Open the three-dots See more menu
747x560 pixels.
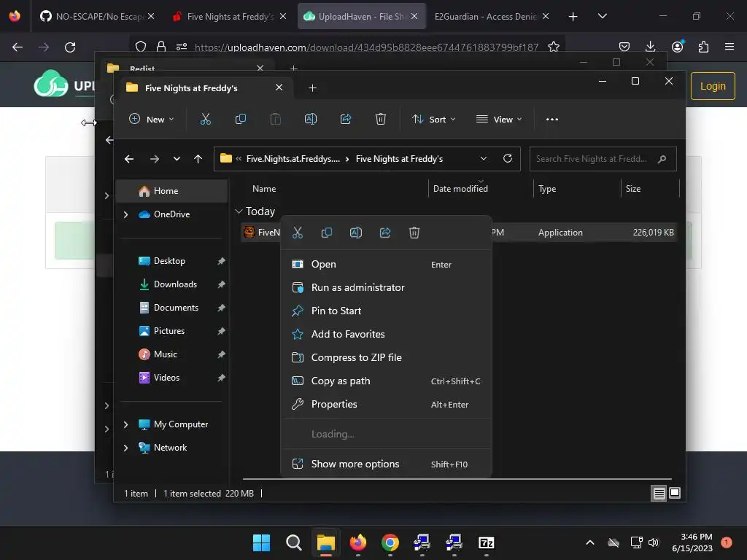click(551, 120)
